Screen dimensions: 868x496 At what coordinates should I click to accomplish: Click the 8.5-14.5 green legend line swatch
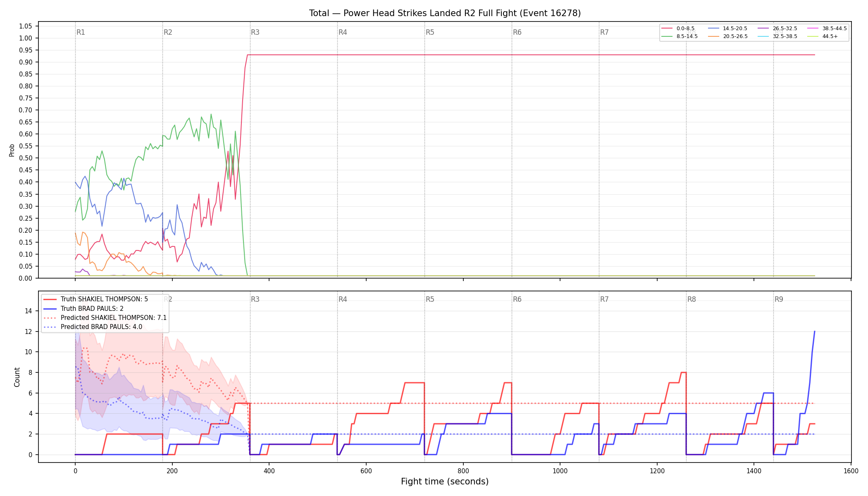(667, 36)
